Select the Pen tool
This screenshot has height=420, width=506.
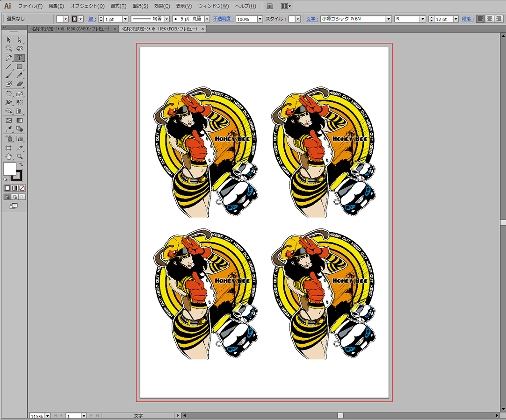click(9, 58)
